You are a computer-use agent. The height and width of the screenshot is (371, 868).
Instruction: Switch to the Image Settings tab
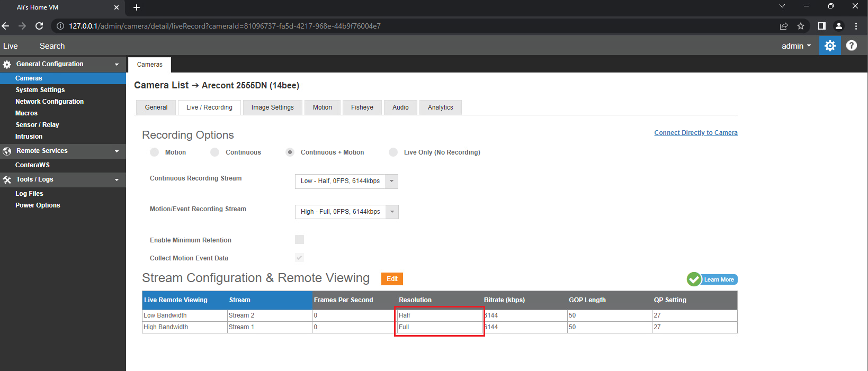pyautogui.click(x=272, y=107)
